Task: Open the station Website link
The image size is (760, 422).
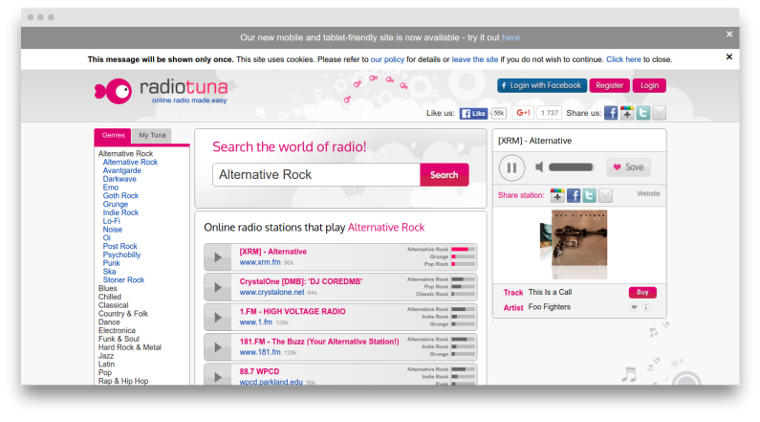Action: (x=649, y=193)
